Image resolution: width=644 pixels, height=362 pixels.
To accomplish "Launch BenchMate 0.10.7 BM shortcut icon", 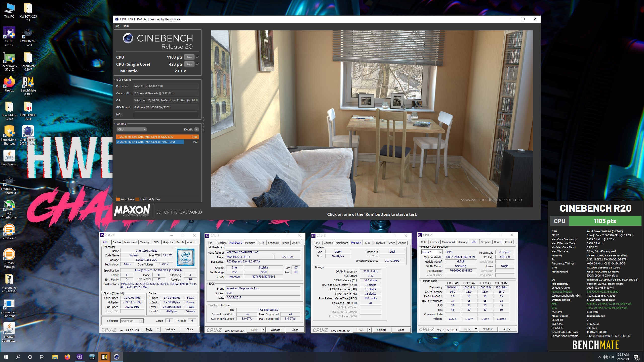I will tap(28, 86).
